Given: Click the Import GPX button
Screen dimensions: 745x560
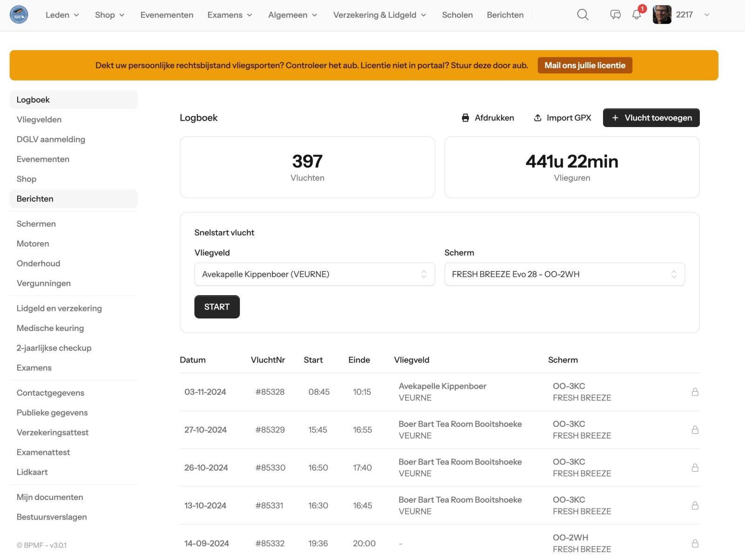Looking at the screenshot, I should tap(562, 118).
